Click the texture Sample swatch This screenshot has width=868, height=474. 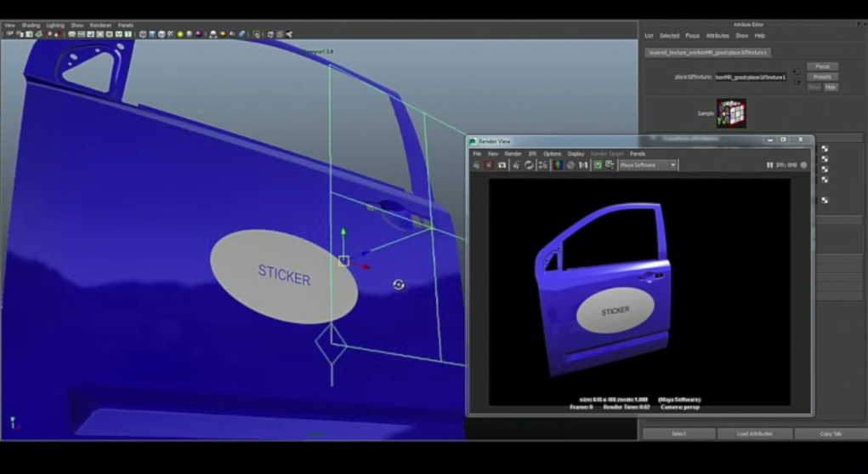point(730,112)
